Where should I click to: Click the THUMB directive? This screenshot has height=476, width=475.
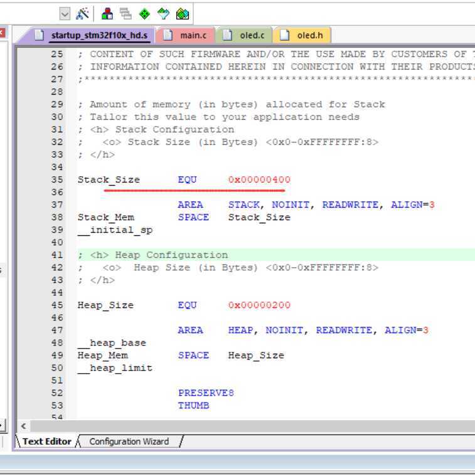193,406
